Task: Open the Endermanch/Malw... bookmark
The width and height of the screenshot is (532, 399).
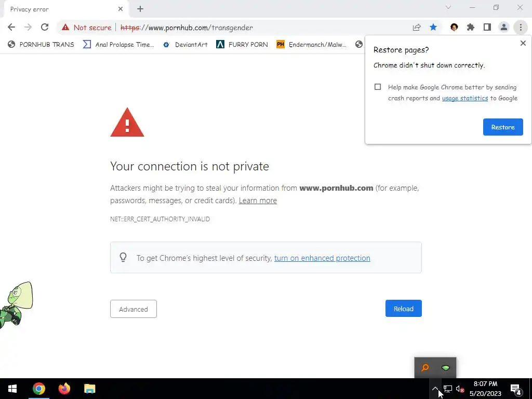Action: [312, 45]
